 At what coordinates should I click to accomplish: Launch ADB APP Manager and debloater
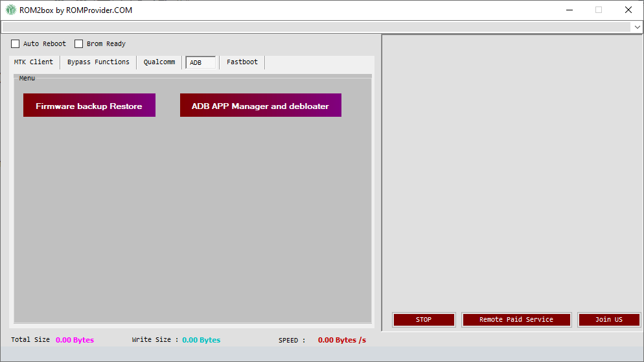(x=260, y=105)
